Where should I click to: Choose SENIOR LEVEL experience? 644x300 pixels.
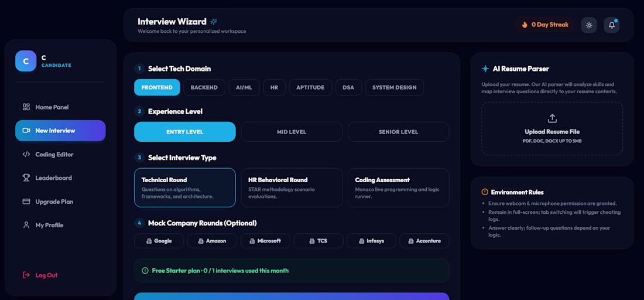pyautogui.click(x=398, y=132)
